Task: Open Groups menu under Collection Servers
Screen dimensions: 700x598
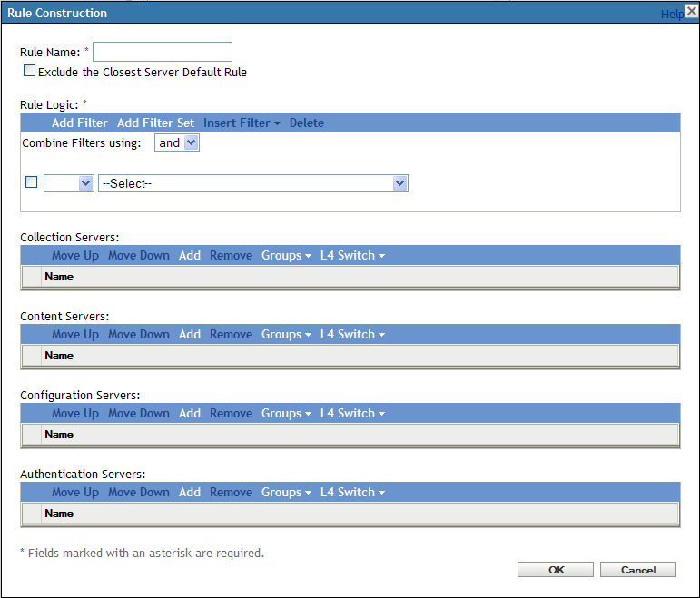Action: coord(286,255)
